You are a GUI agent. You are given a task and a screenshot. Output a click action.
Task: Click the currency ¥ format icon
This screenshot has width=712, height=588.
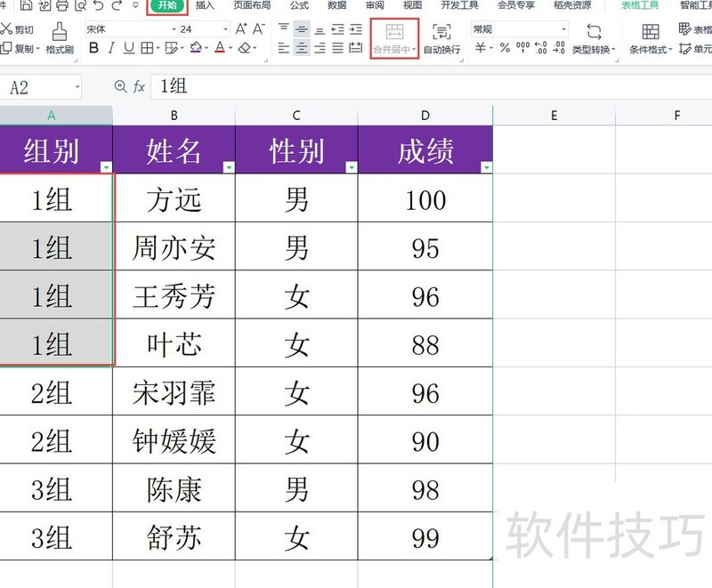[481, 47]
